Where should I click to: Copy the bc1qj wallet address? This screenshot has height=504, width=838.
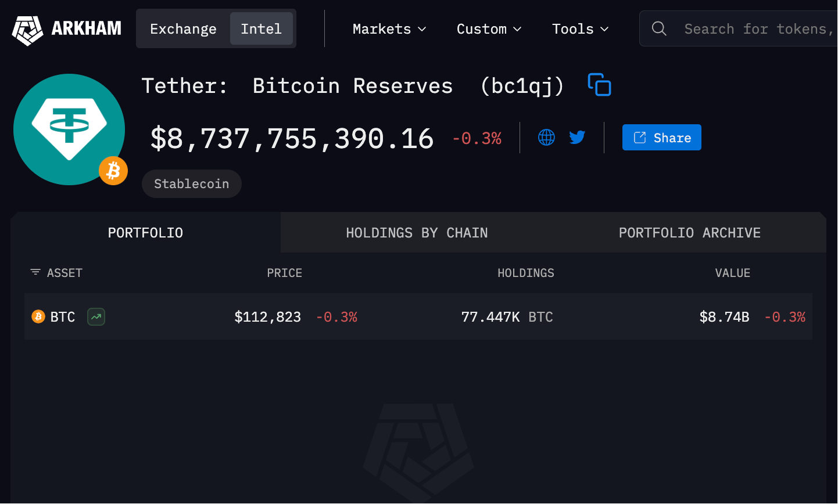click(x=599, y=85)
